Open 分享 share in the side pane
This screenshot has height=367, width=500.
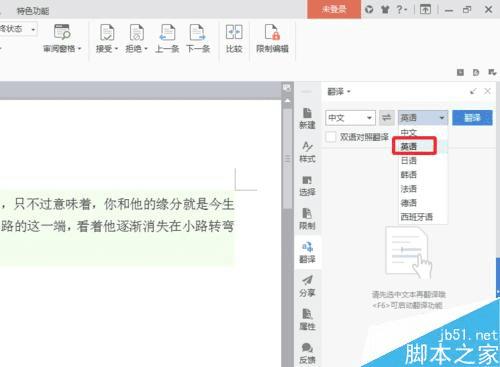(x=307, y=286)
